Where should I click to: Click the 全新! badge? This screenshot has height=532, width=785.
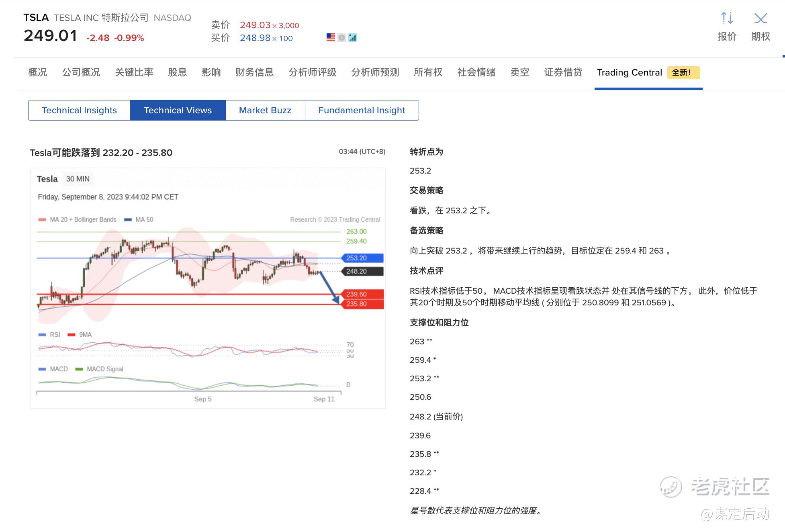click(x=684, y=73)
